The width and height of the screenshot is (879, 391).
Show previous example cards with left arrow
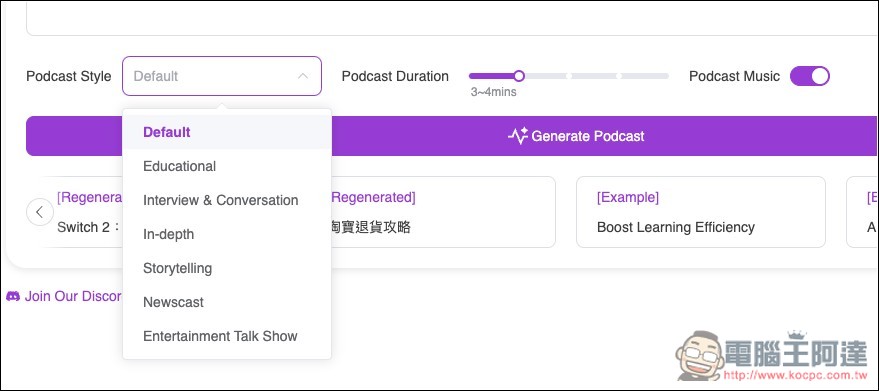(x=40, y=212)
